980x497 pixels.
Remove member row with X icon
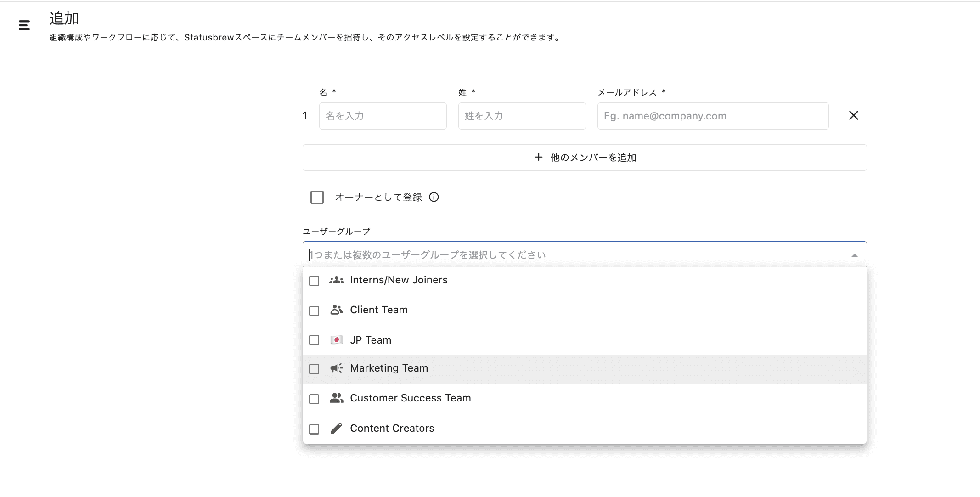point(853,115)
